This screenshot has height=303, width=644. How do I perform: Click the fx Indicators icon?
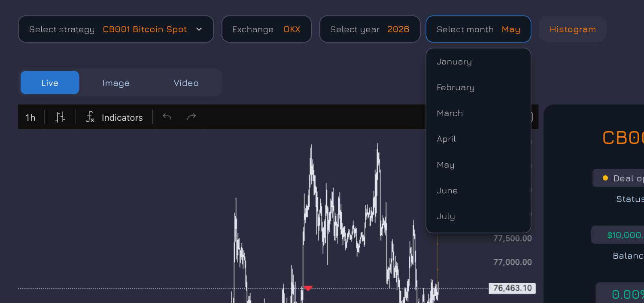pyautogui.click(x=90, y=117)
